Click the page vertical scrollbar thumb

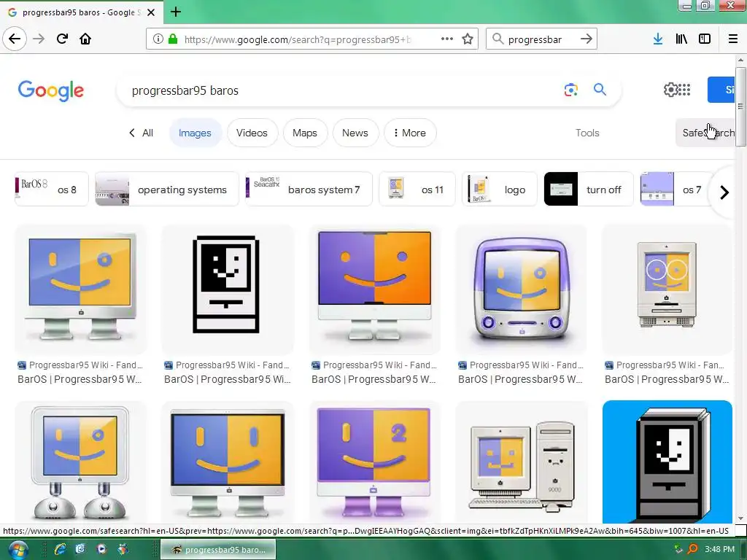point(740,106)
